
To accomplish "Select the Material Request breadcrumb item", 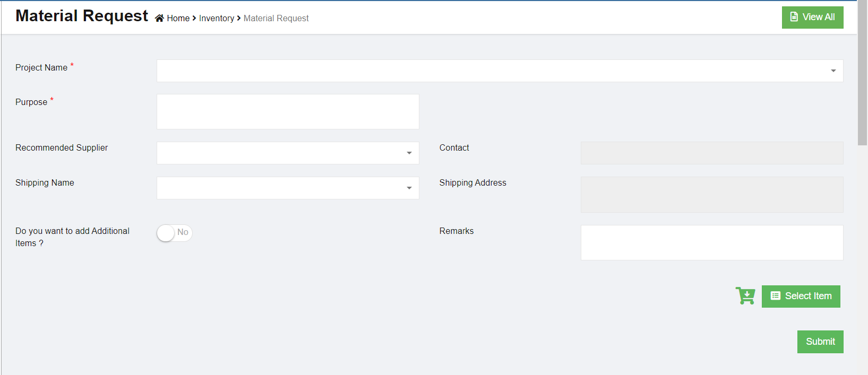I will point(276,19).
